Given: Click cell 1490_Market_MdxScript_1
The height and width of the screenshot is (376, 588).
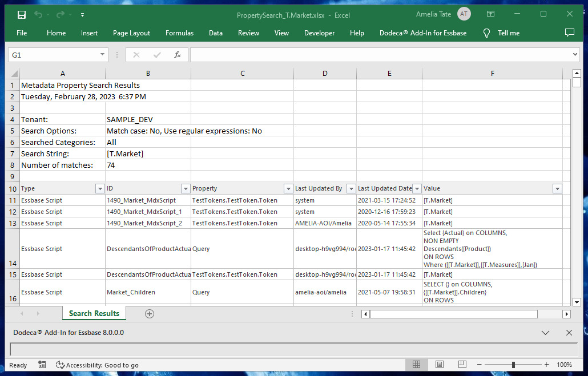Looking at the screenshot, I should click(x=148, y=212).
